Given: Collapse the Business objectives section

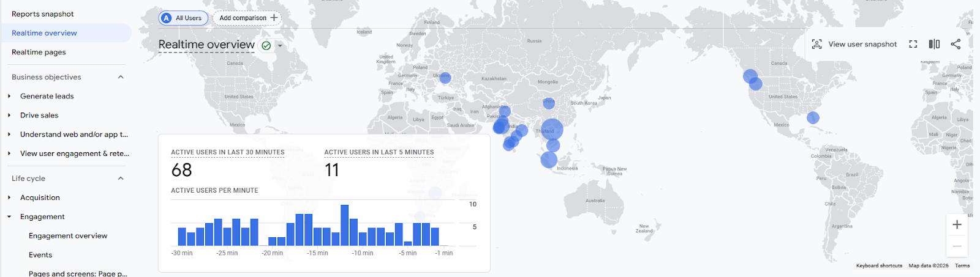Looking at the screenshot, I should (x=121, y=77).
